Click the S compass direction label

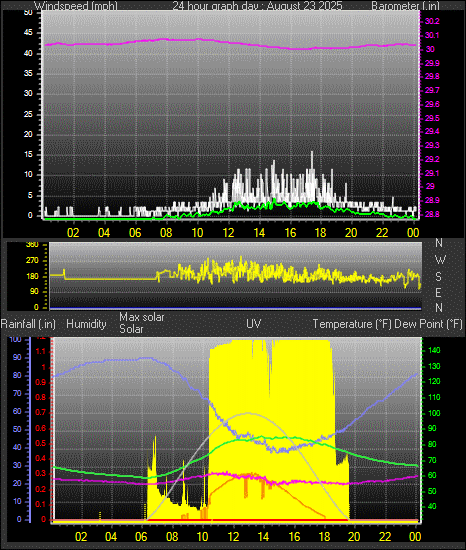[438, 277]
